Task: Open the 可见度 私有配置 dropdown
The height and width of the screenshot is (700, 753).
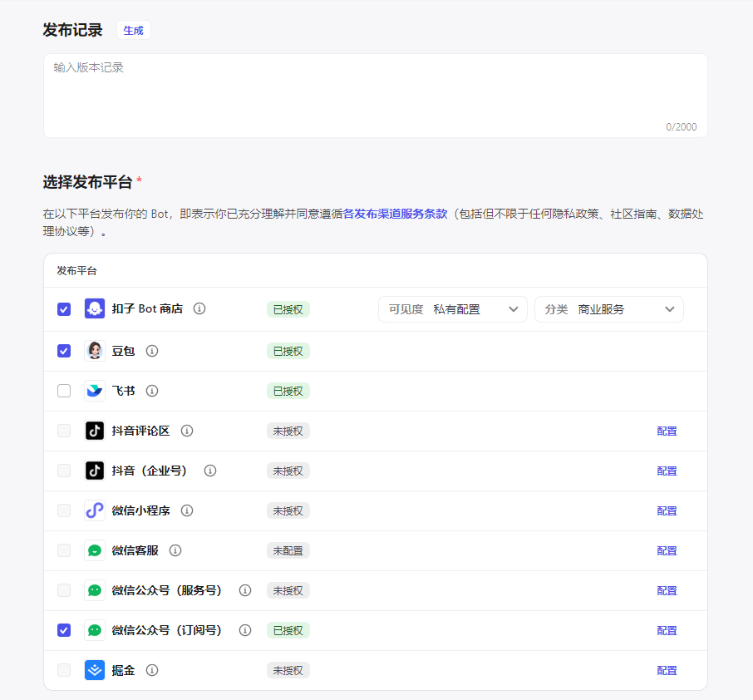Action: point(453,309)
